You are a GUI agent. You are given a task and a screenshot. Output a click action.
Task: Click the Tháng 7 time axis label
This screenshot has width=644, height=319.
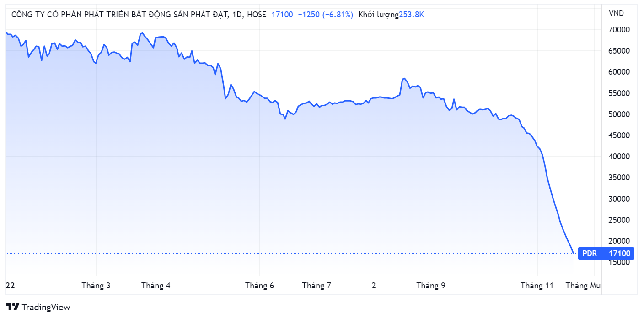[x=317, y=286]
